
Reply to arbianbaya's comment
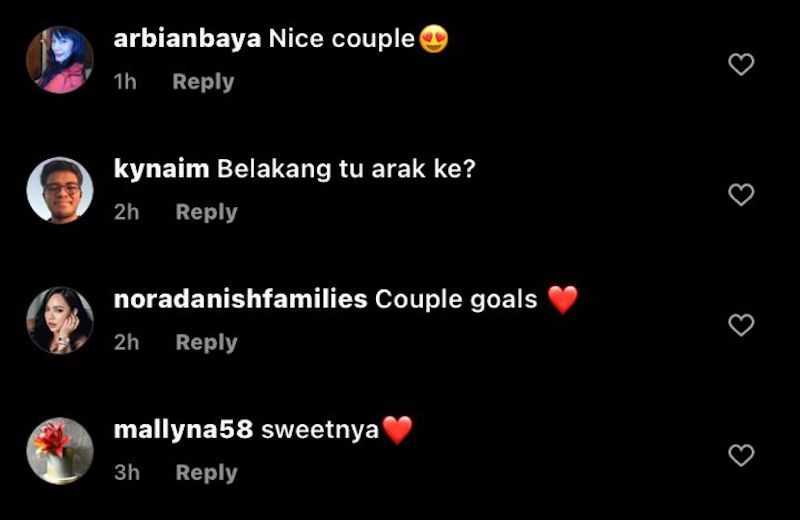pos(203,82)
